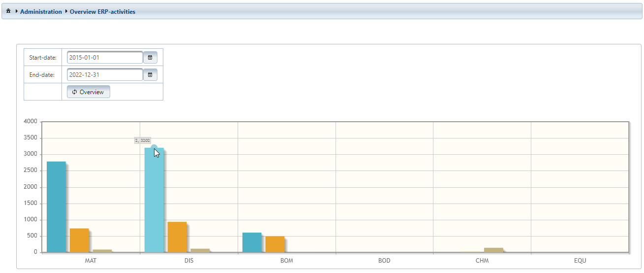
Task: Select the orange DIS bar
Action: click(x=177, y=237)
